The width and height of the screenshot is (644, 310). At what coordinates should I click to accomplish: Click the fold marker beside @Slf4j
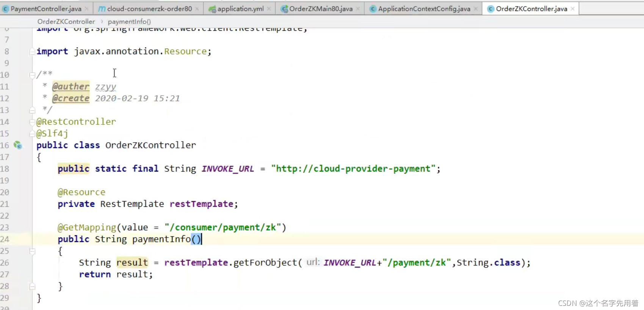click(x=32, y=134)
